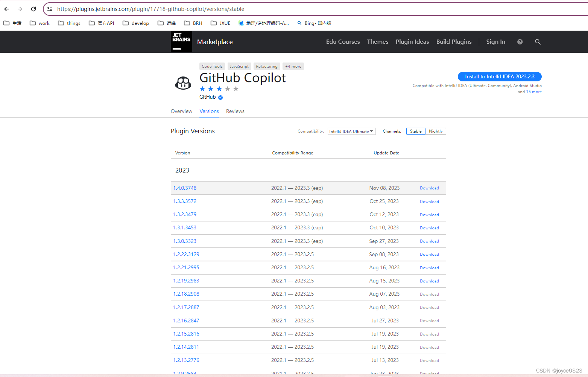
Task: Download version 1.2.13.2776
Action: 429,360
